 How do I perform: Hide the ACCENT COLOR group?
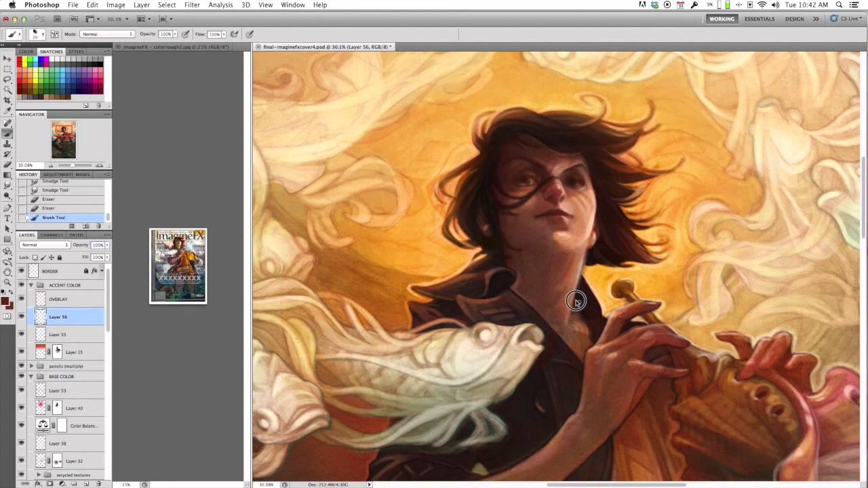21,285
